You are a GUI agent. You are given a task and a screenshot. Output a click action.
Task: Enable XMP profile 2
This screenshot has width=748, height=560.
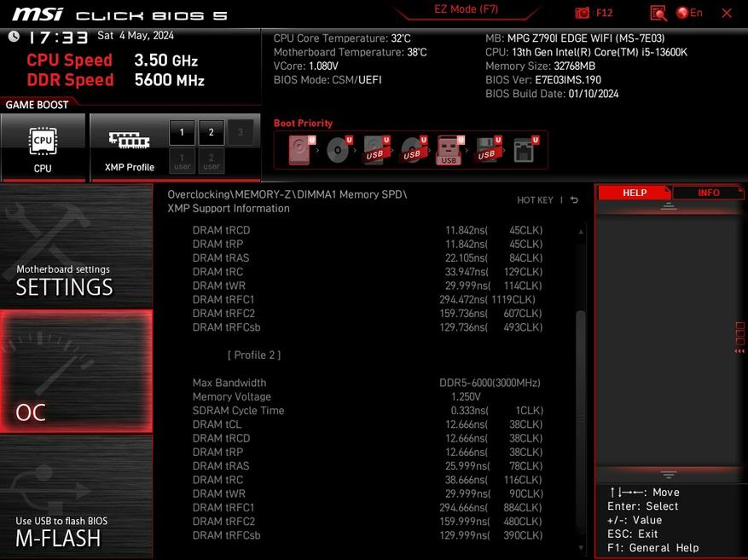pyautogui.click(x=212, y=132)
